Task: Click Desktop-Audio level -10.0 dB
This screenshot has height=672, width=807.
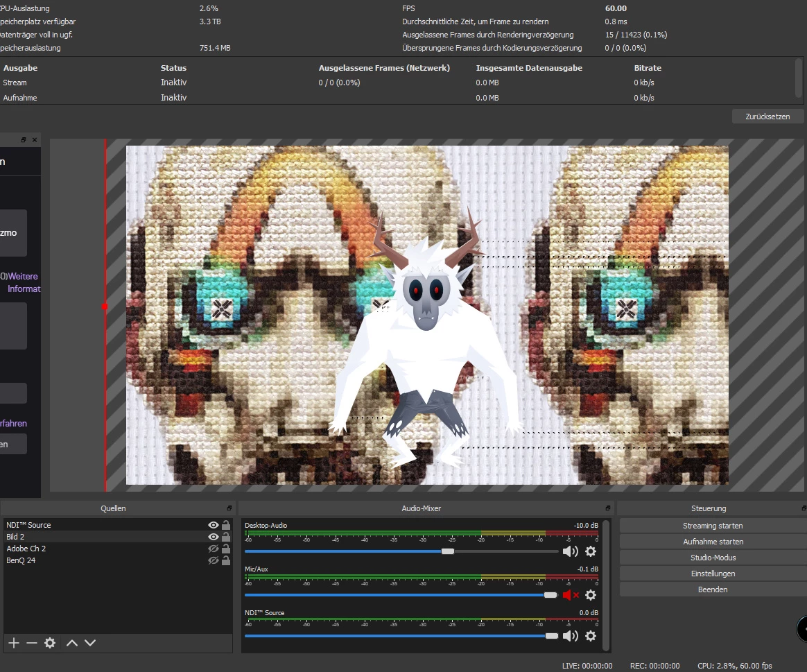Action: click(586, 525)
